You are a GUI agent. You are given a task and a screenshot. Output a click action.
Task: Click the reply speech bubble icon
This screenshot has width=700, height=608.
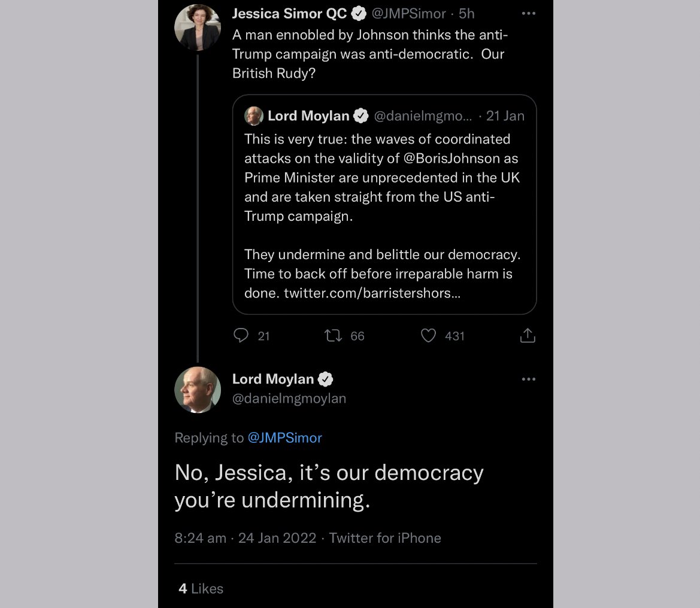point(241,336)
